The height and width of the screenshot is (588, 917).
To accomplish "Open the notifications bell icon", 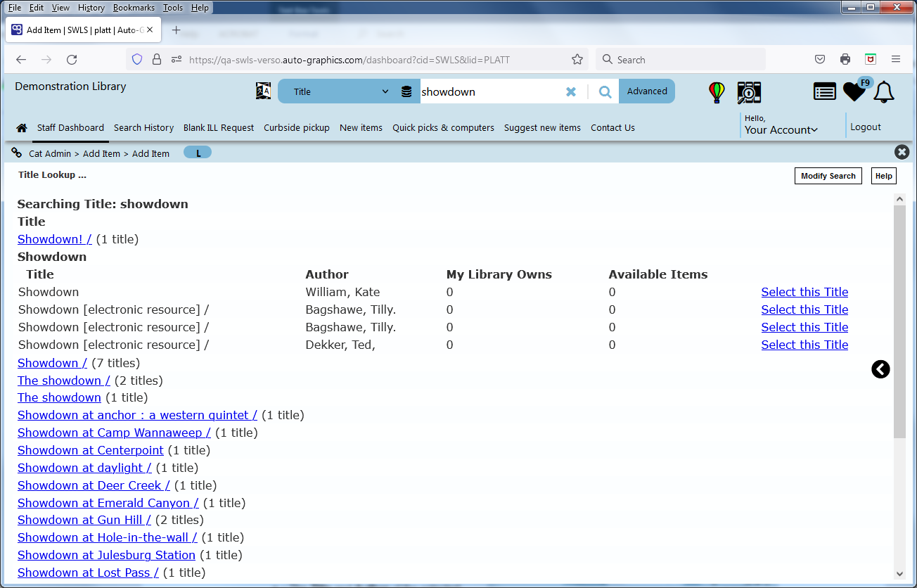I will click(x=884, y=92).
